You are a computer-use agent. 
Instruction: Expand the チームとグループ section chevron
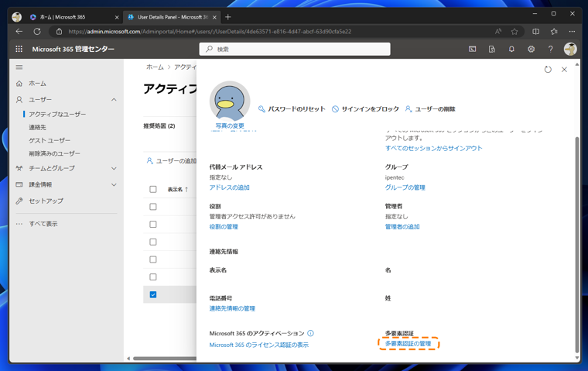pos(114,169)
